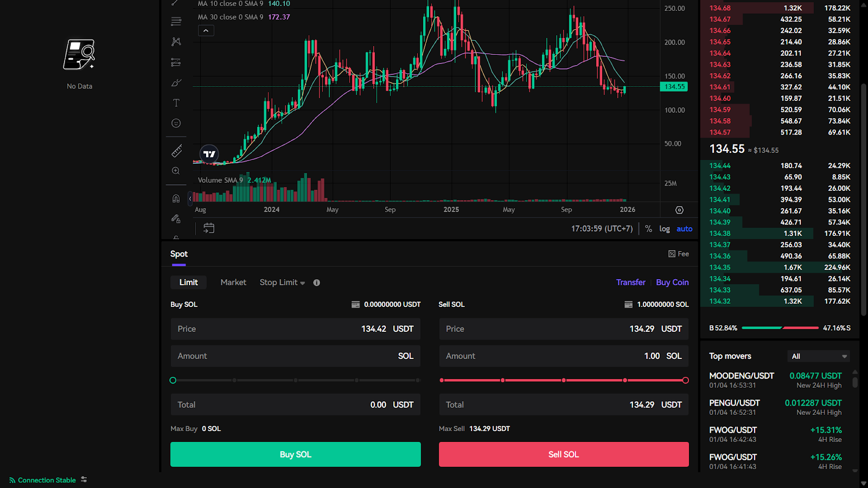Open the emoji icons tool

pos(176,124)
